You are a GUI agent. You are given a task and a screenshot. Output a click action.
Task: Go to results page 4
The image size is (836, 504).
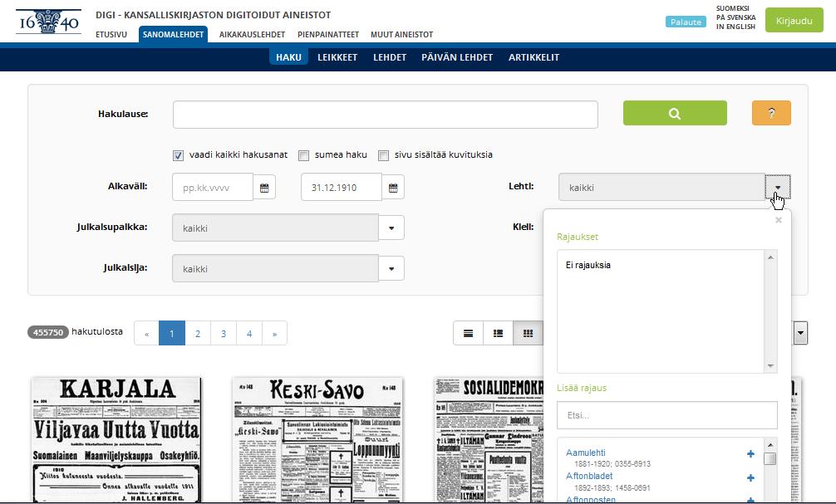pyautogui.click(x=249, y=334)
